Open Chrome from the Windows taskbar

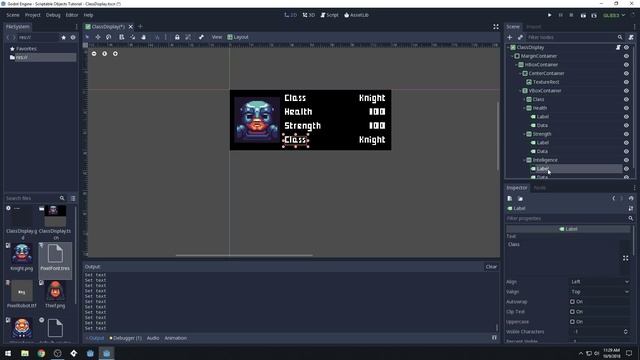point(41,353)
